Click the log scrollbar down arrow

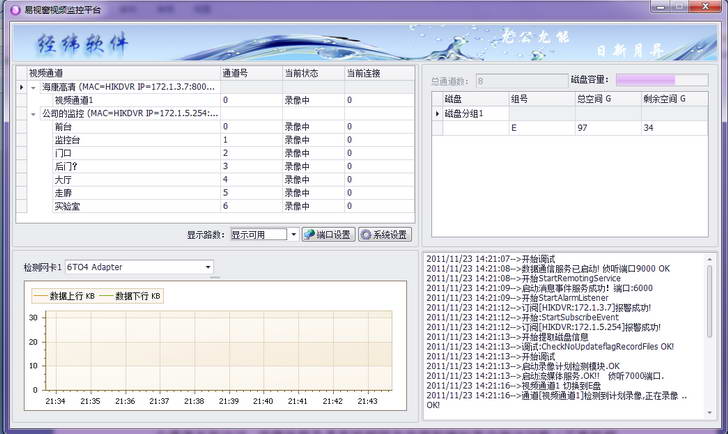pos(709,413)
